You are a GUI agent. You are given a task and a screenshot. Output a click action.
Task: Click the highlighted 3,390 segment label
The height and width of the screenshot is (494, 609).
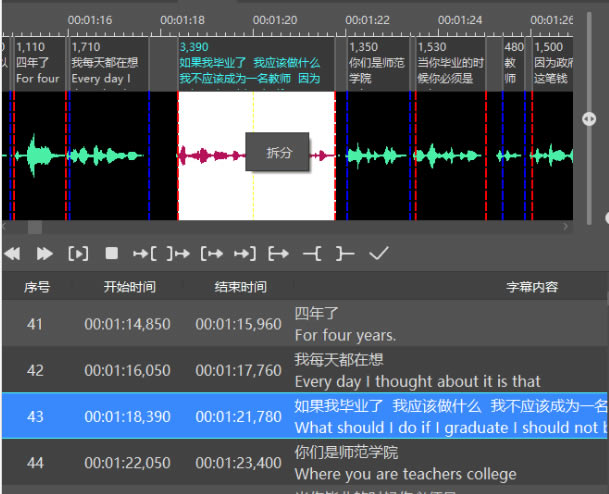coord(194,47)
